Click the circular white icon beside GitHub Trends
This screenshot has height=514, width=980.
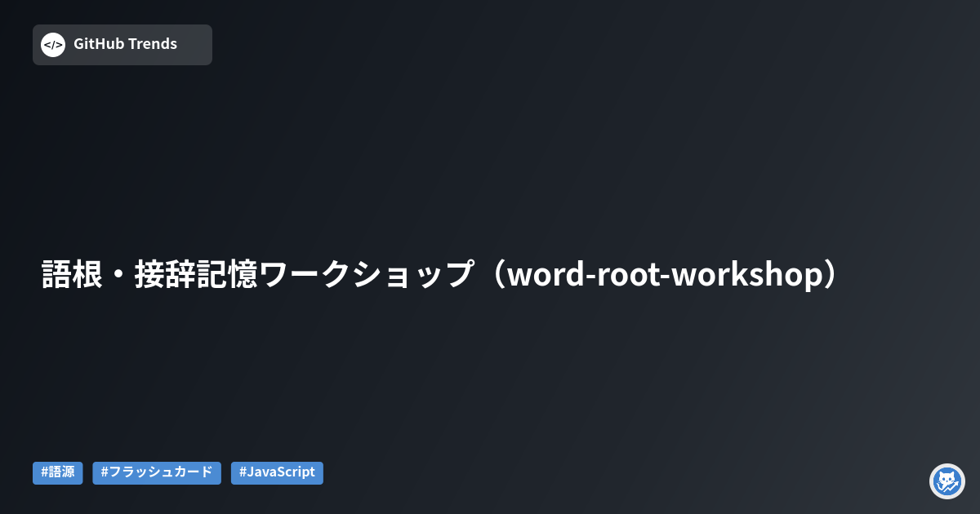click(x=53, y=45)
